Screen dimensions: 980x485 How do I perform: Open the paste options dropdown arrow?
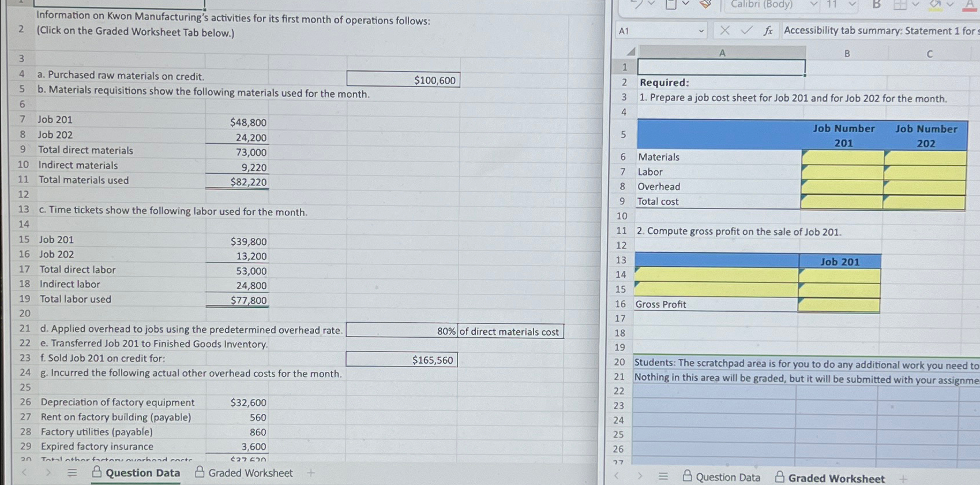pyautogui.click(x=685, y=4)
